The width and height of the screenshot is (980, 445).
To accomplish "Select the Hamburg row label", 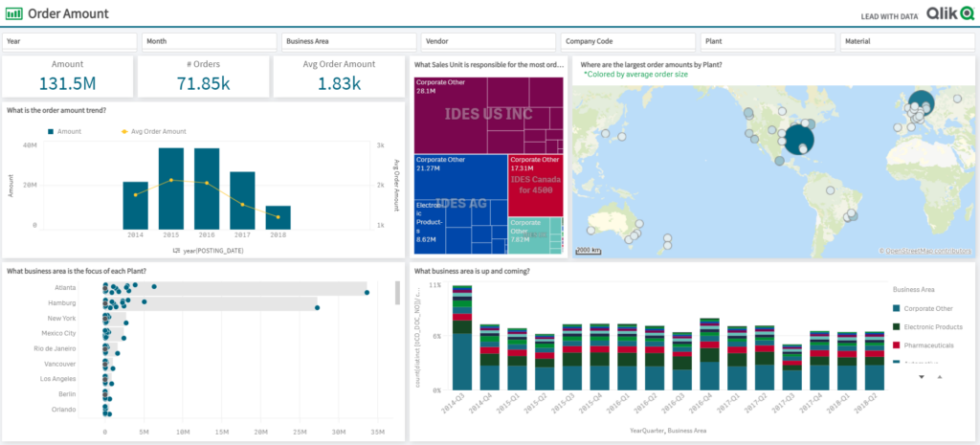I will pos(62,302).
